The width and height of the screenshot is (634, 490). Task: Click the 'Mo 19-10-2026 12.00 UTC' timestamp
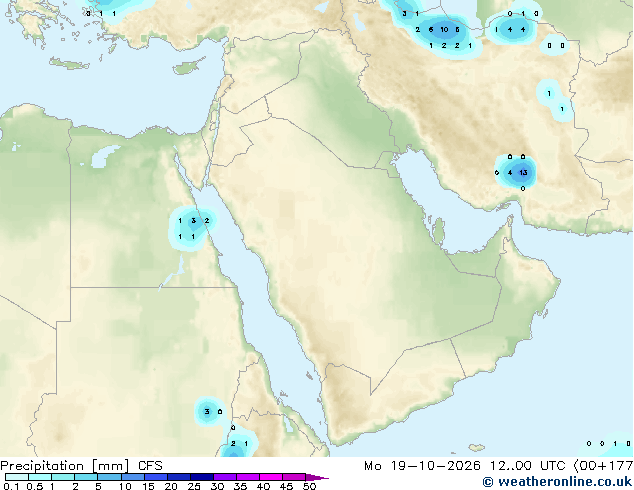point(465,466)
